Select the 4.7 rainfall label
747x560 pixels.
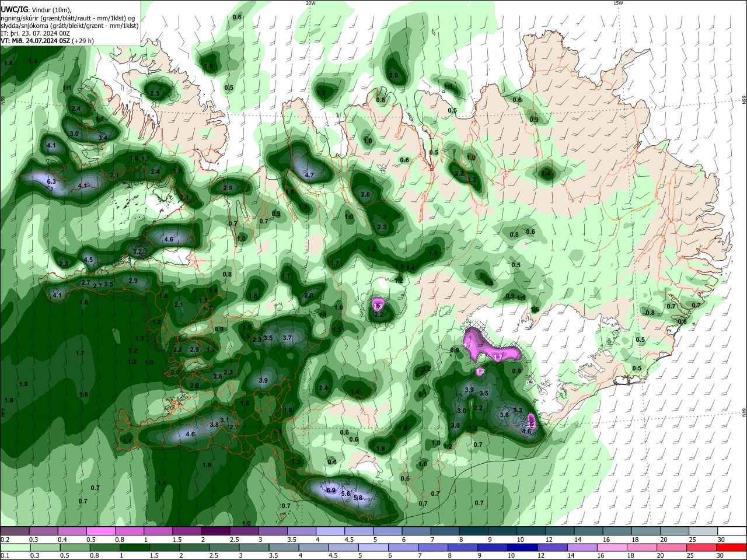[x=309, y=175]
